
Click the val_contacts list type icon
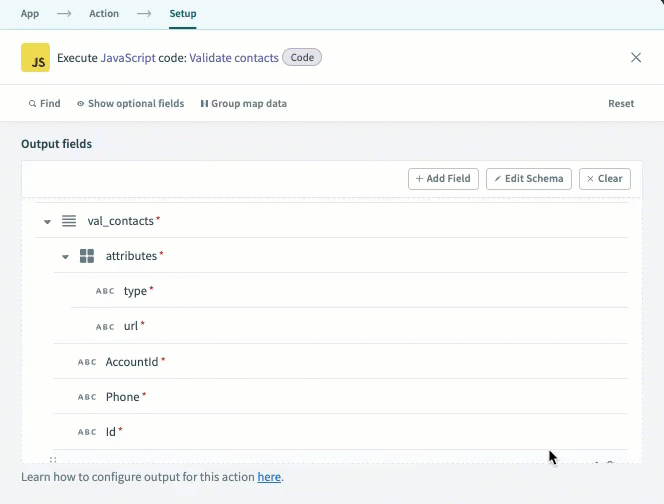click(69, 221)
